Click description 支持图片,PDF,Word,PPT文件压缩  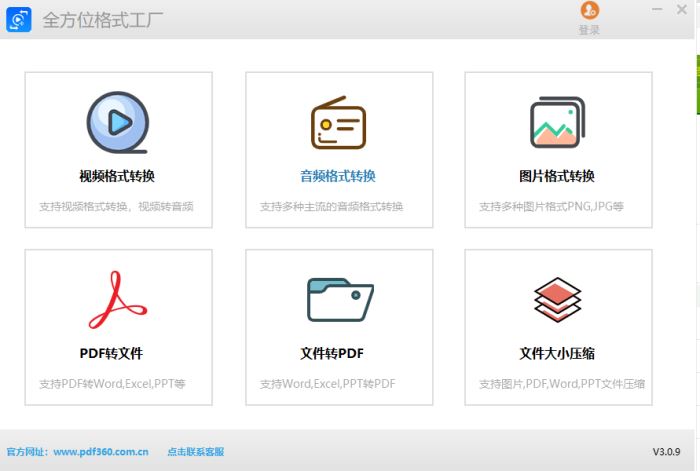pyautogui.click(x=562, y=383)
